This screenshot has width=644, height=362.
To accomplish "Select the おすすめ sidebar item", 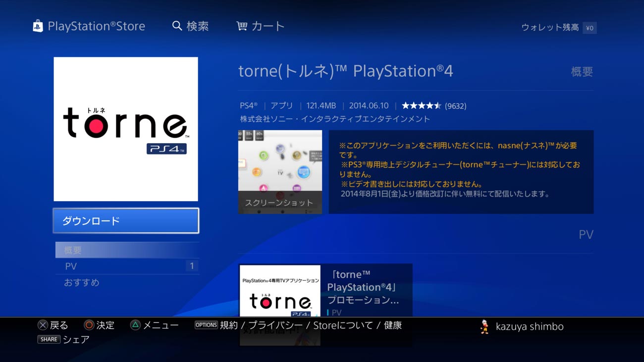I will (127, 282).
